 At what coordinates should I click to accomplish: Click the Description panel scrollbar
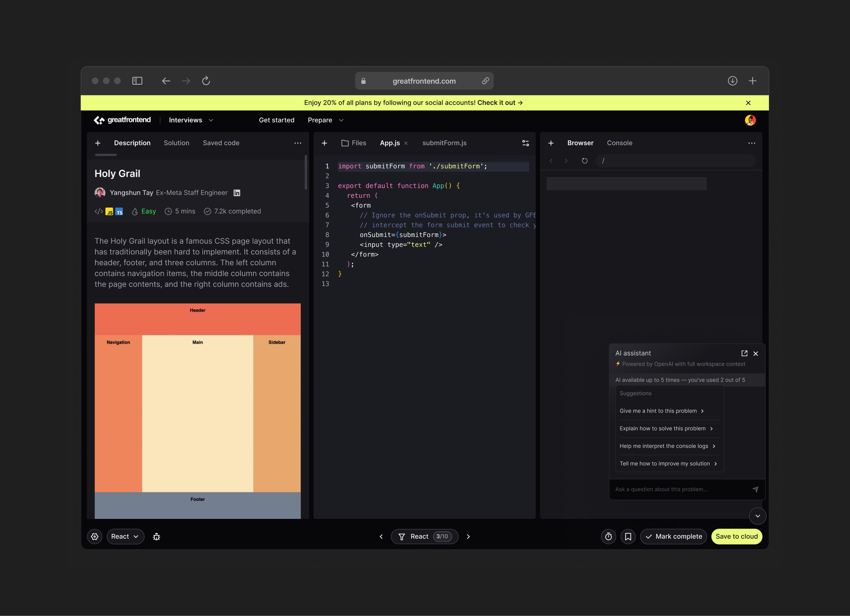tap(306, 172)
